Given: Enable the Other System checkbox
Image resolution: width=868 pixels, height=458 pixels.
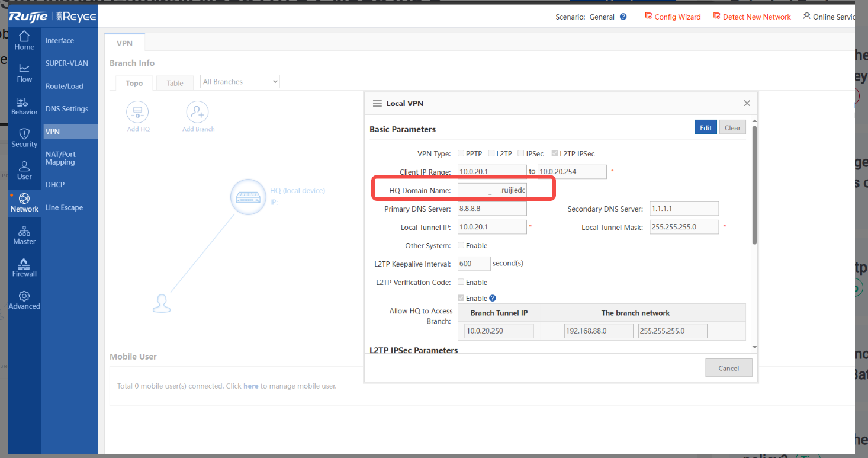Looking at the screenshot, I should 461,245.
